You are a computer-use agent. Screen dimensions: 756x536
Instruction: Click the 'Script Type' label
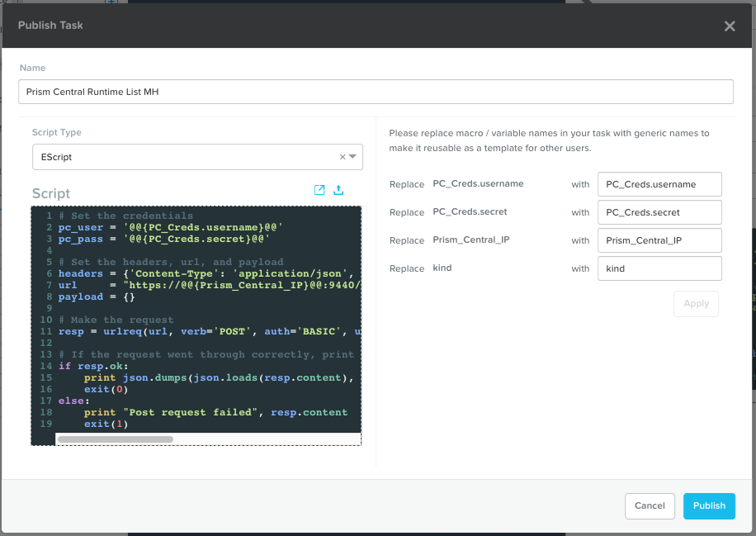point(56,132)
